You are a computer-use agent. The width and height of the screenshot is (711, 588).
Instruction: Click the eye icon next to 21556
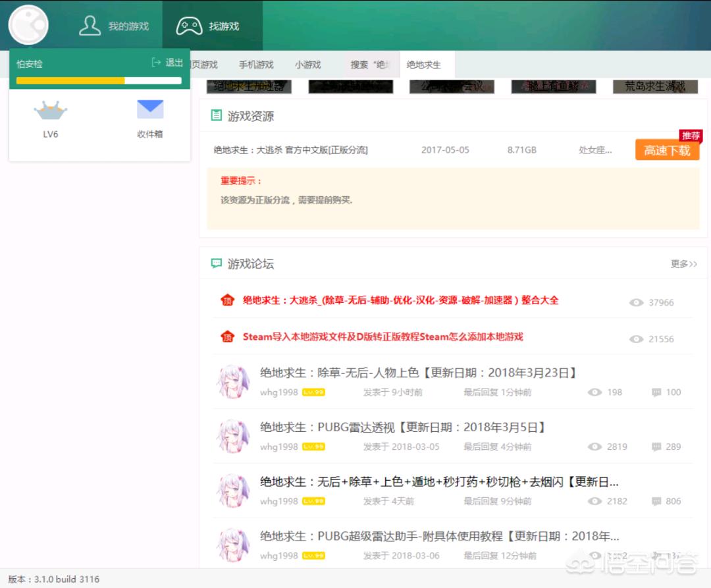coord(636,339)
